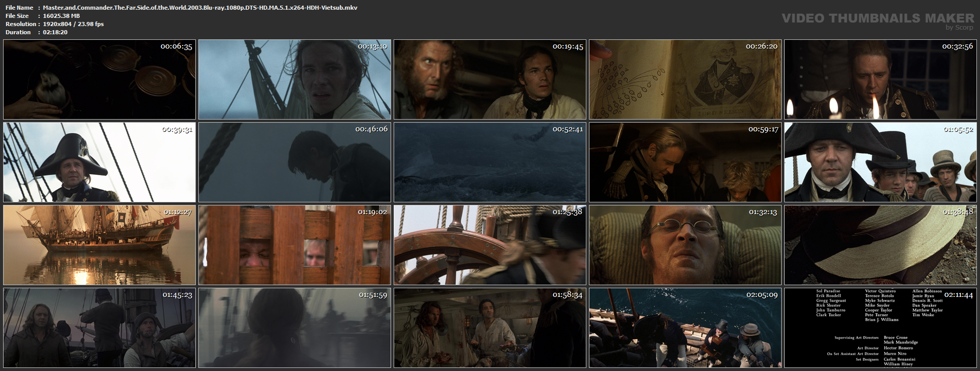Open the straw hat thumbnail 01:38:48
This screenshot has height=371, width=980.
(x=880, y=245)
